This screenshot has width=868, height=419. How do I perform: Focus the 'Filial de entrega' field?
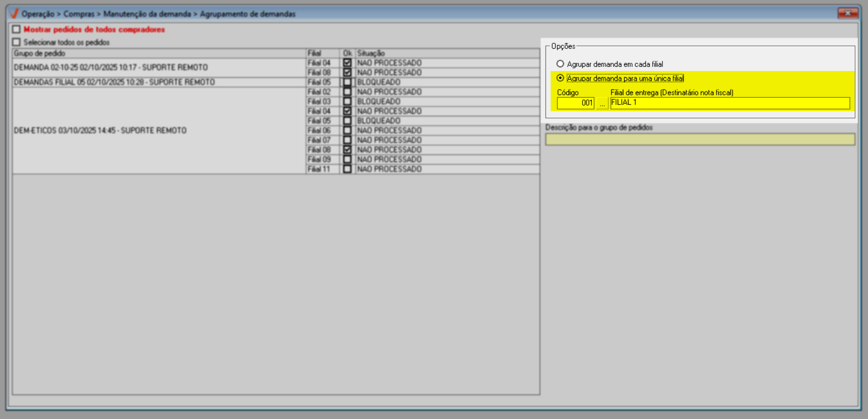click(730, 103)
